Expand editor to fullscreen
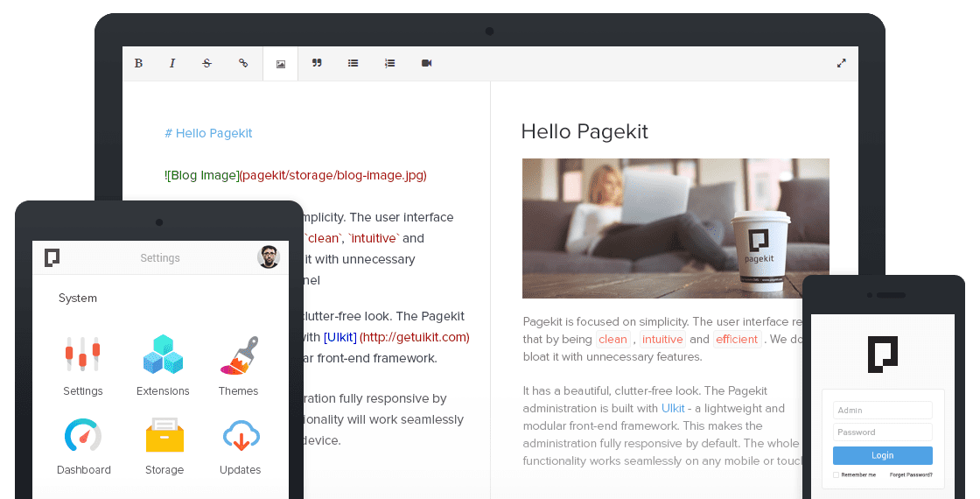The height and width of the screenshot is (499, 980). click(x=841, y=64)
